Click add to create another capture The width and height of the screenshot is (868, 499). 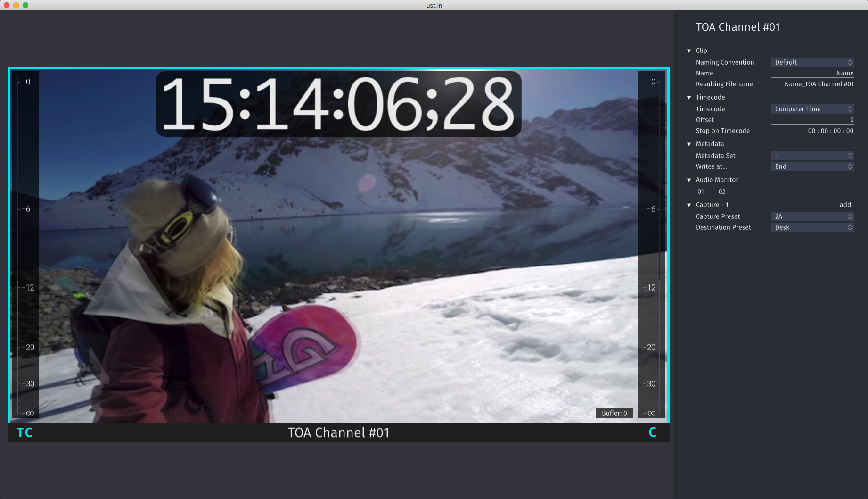(845, 205)
